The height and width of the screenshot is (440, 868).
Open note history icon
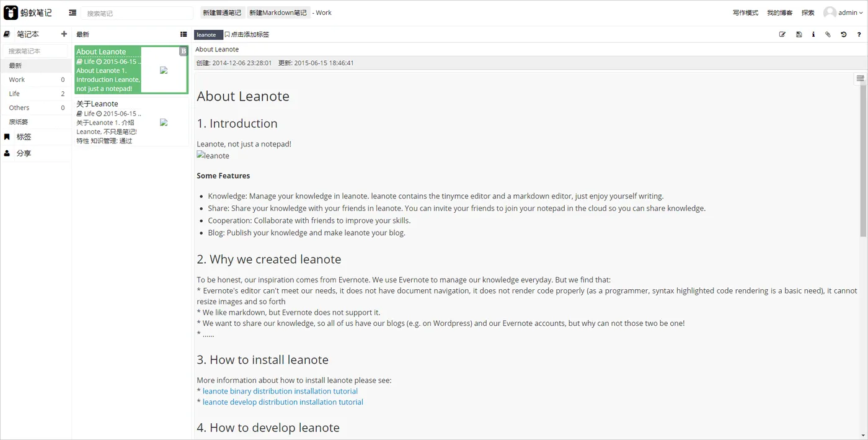[x=843, y=35]
